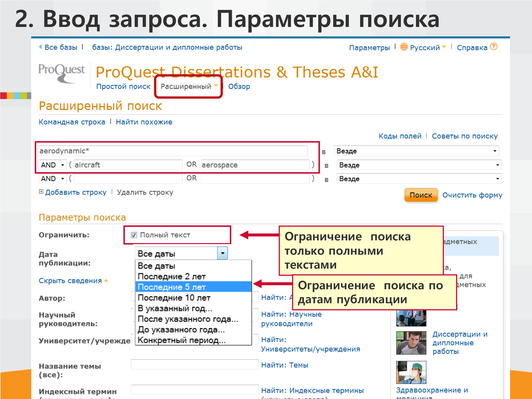Viewport: 532px width, 399px height.
Task: Open Найти: Темы link
Action: [285, 365]
